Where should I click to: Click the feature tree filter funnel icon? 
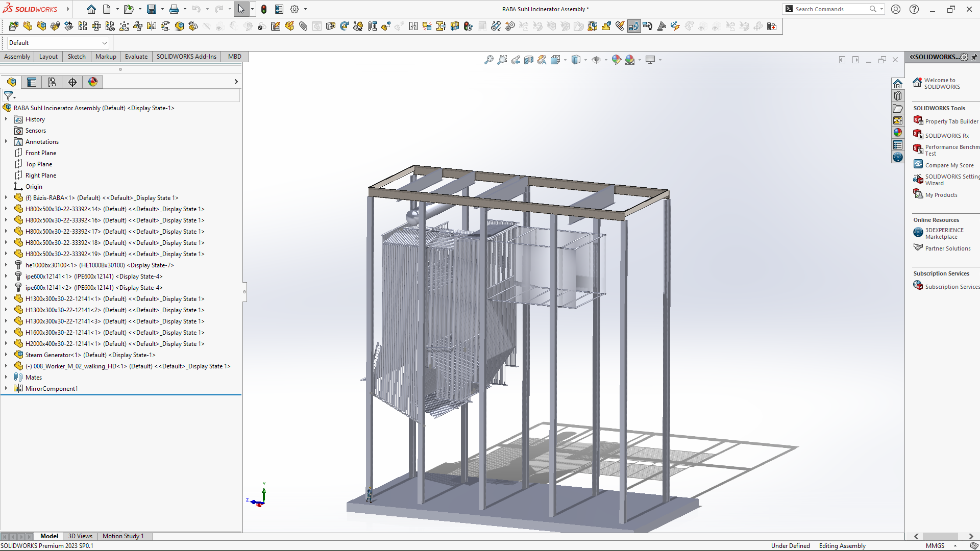click(9, 96)
